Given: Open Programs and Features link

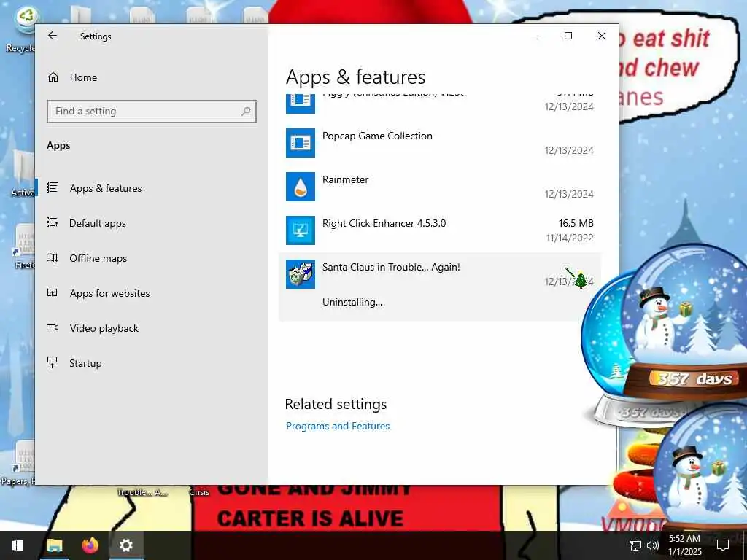Looking at the screenshot, I should click(338, 426).
